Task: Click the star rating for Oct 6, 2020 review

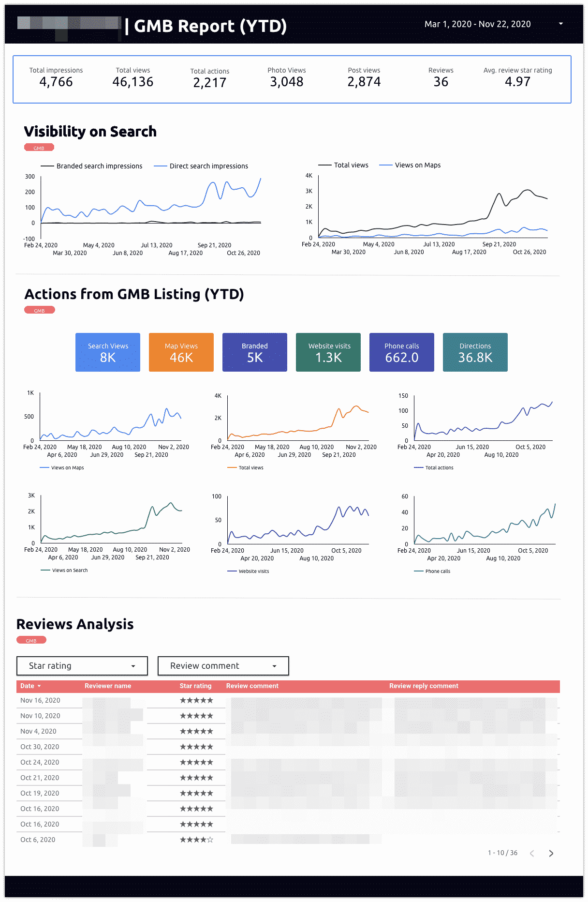Action: [x=196, y=840]
